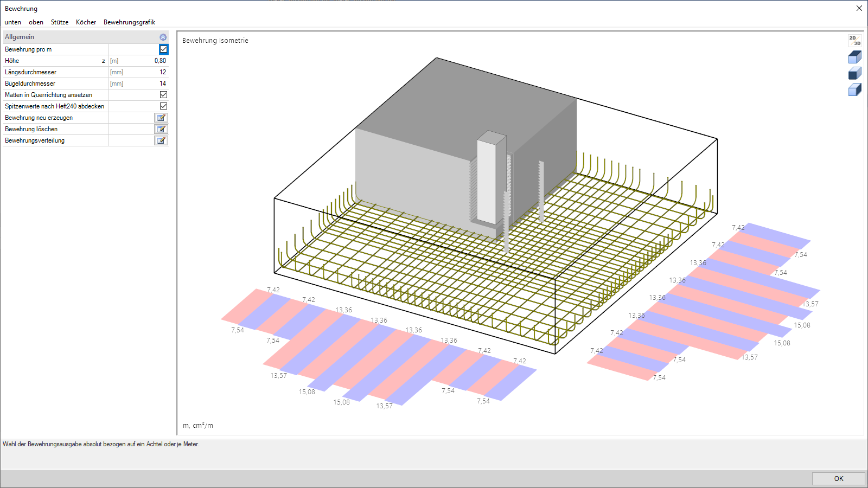Click the edit icon for Bewehrungsverteilung
Viewport: 868px width, 488px height.
161,140
